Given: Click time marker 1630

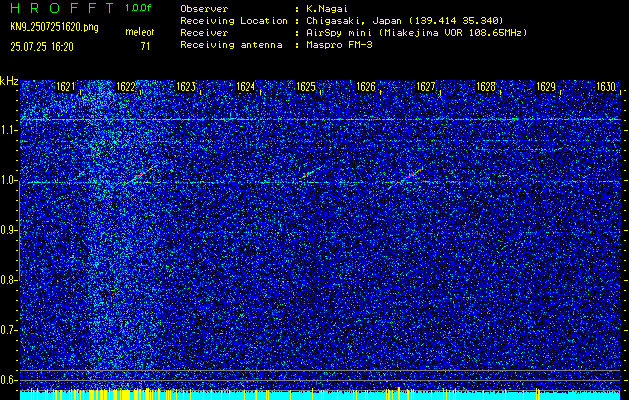Looking at the screenshot, I should click(x=606, y=87).
